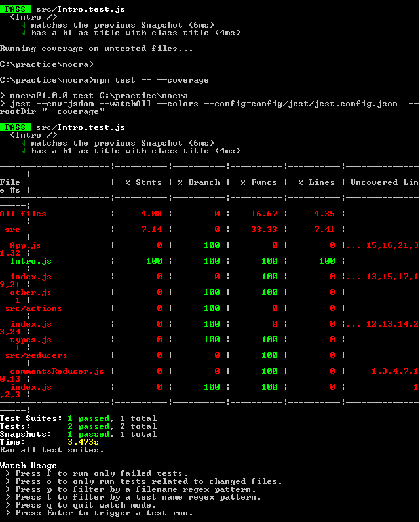Click the 'Snapshots:' summary label

pyautogui.click(x=26, y=434)
